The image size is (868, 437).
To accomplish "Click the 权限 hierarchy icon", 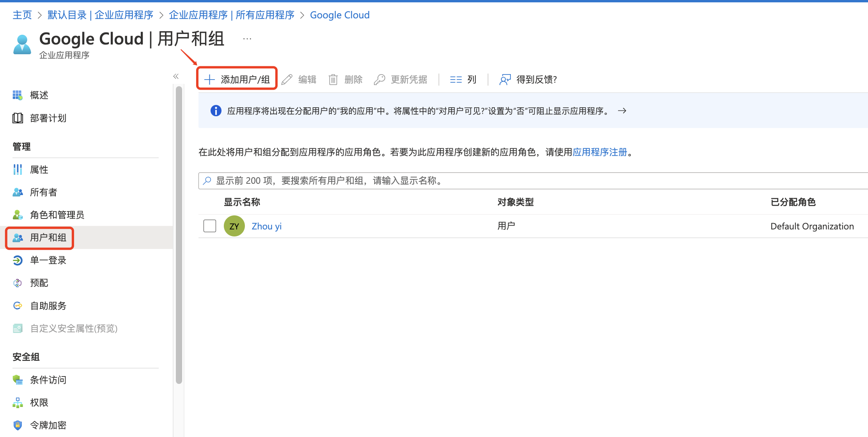I will pyautogui.click(x=18, y=402).
